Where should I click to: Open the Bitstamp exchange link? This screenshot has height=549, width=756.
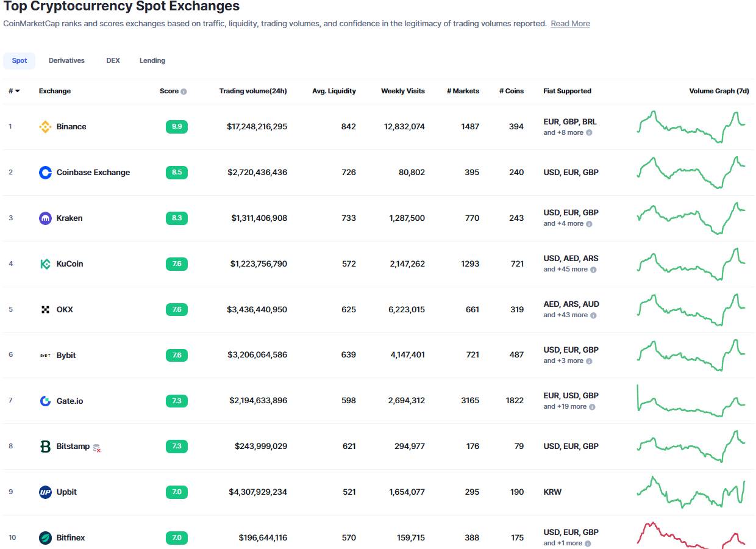(x=73, y=447)
